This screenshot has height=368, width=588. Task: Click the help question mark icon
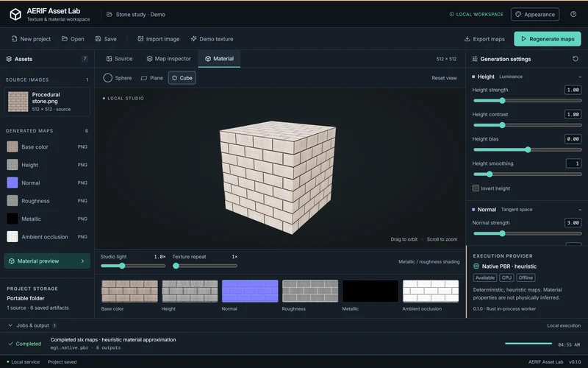point(573,14)
